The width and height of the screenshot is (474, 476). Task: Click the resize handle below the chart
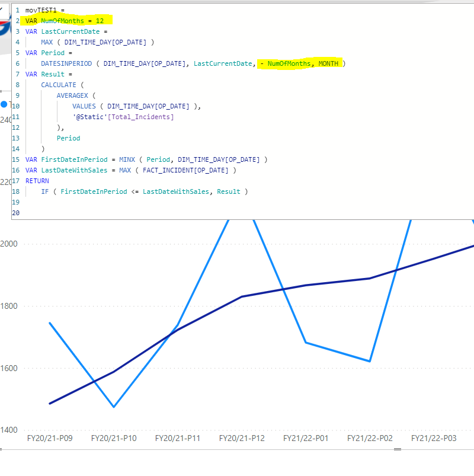click(x=398, y=449)
